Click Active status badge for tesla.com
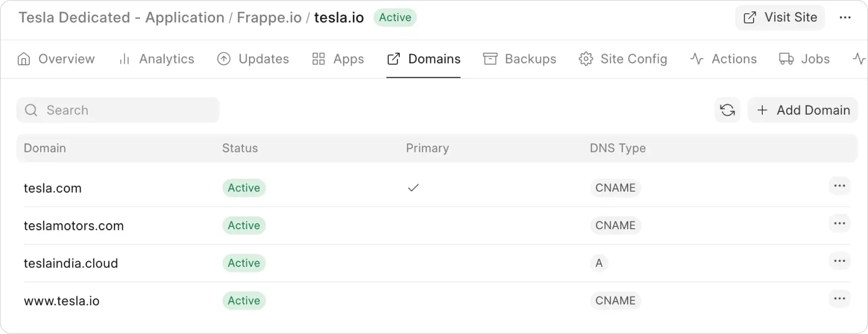 [x=244, y=188]
